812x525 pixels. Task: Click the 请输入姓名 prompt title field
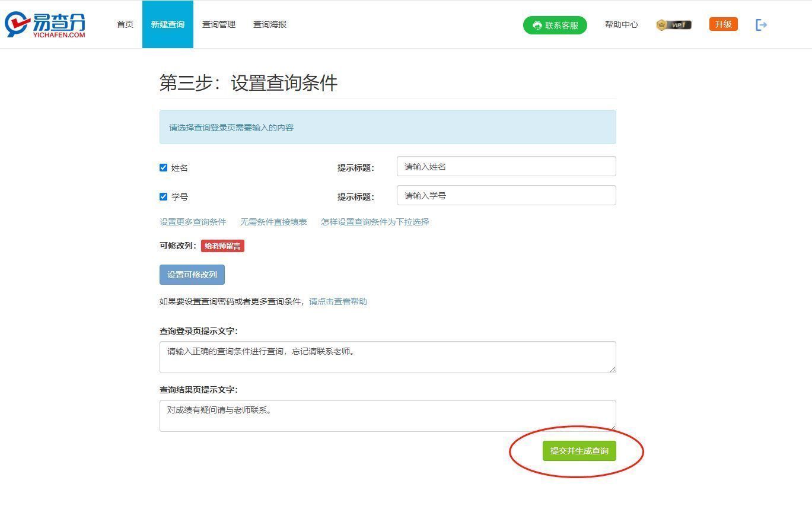tap(507, 166)
